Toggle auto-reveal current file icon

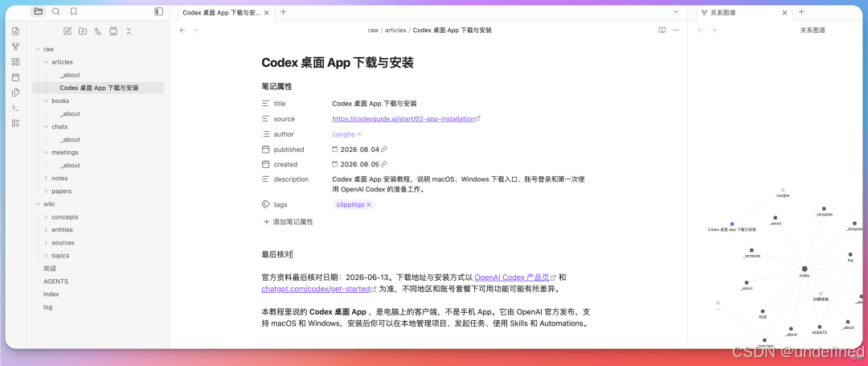point(113,31)
